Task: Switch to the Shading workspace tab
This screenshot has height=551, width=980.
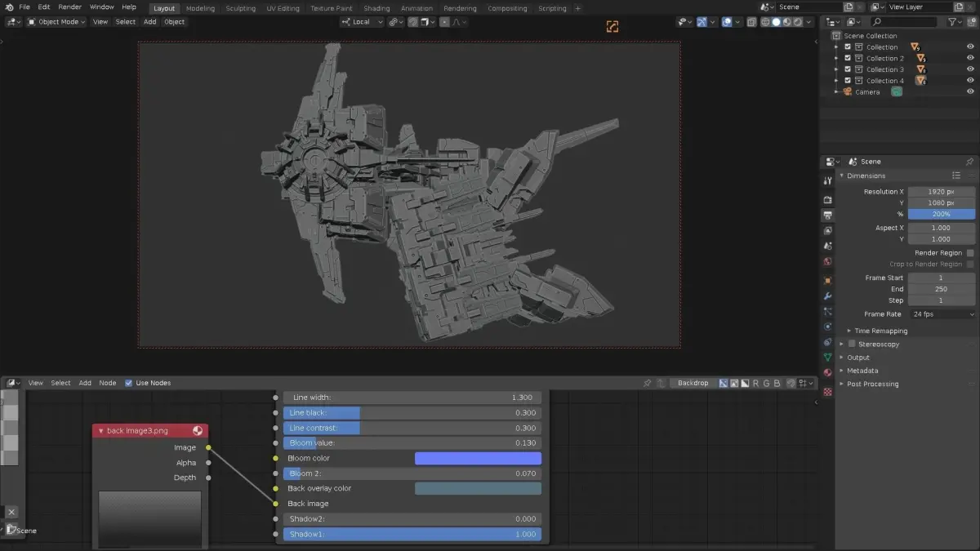Action: [376, 8]
